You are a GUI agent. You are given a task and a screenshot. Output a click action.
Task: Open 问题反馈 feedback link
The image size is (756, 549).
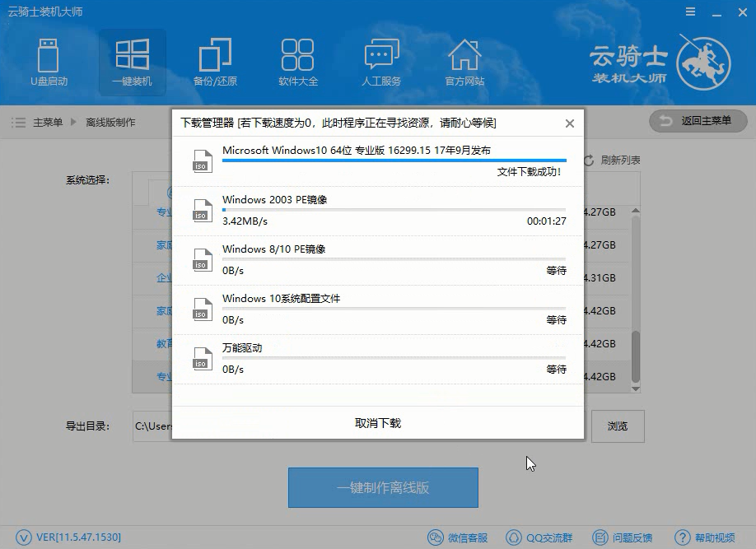click(622, 537)
